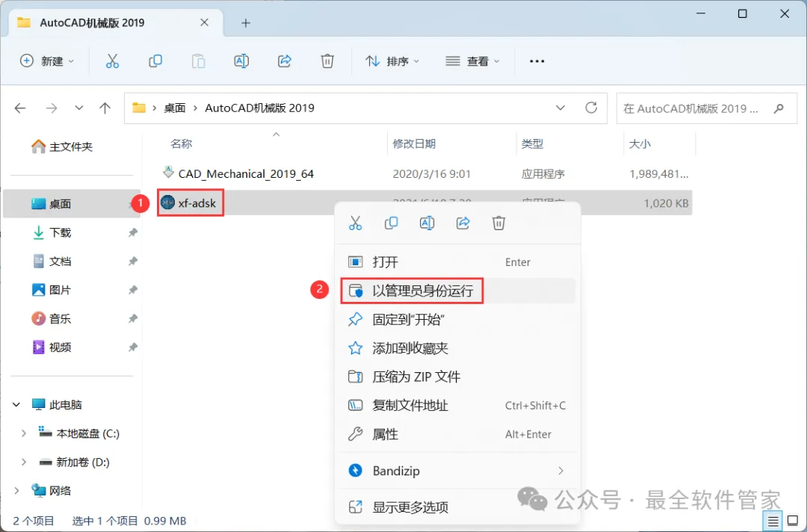
Task: Click the search magnifier icon
Action: pos(779,108)
